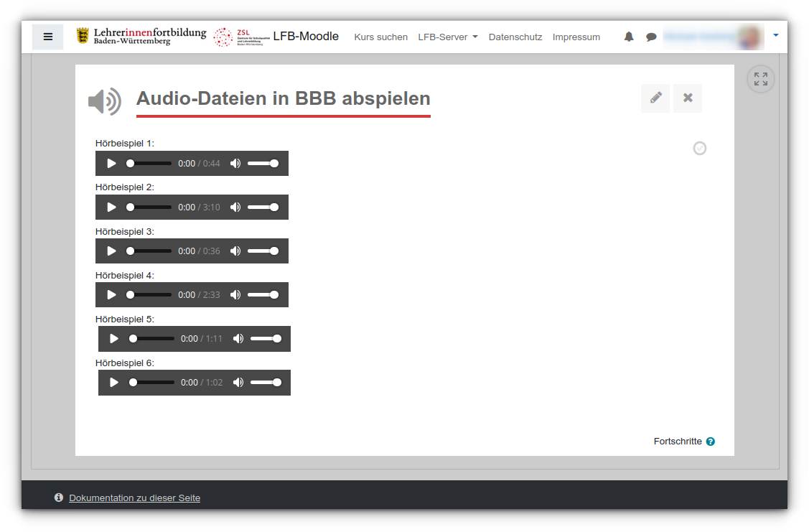The height and width of the screenshot is (532, 809).
Task: Toggle the activity completion checkmark
Action: [700, 148]
